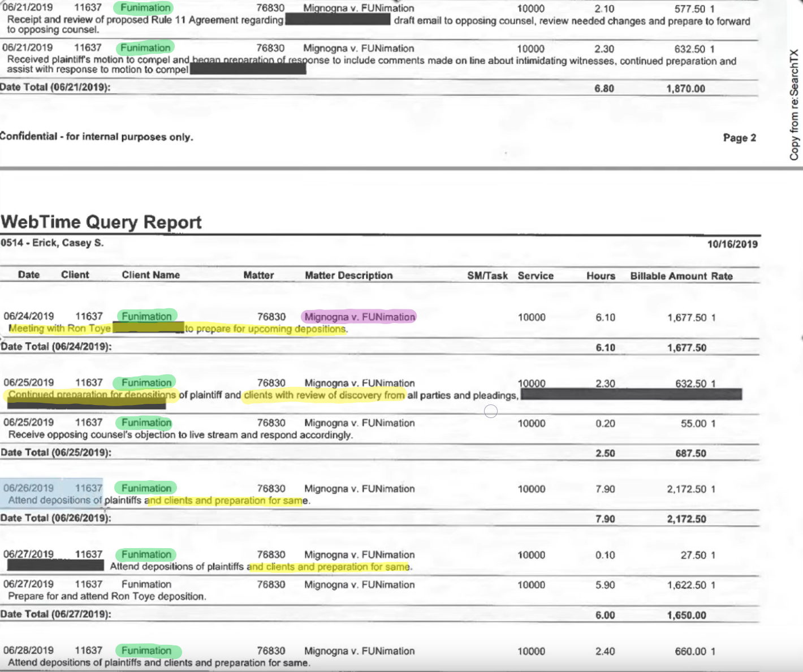Click the "SM/Task" column header

pyautogui.click(x=487, y=275)
